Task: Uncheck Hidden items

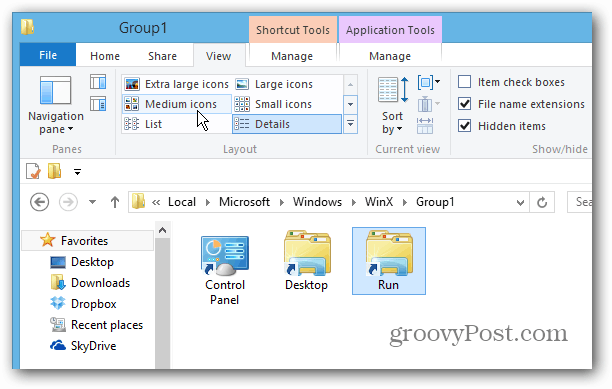Action: [x=464, y=126]
